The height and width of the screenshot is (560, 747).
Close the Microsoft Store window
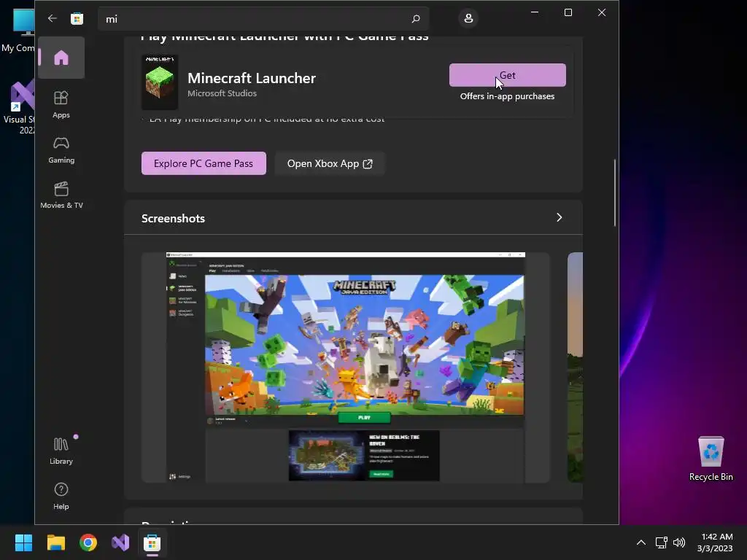tap(602, 12)
